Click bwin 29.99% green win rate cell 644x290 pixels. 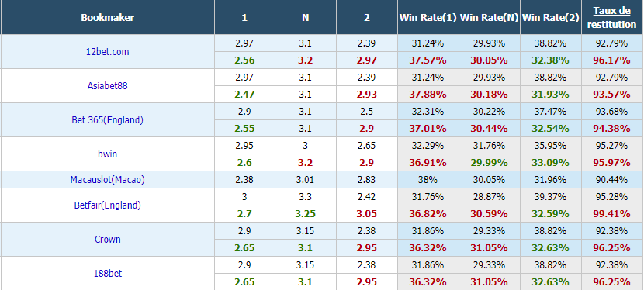(x=489, y=162)
